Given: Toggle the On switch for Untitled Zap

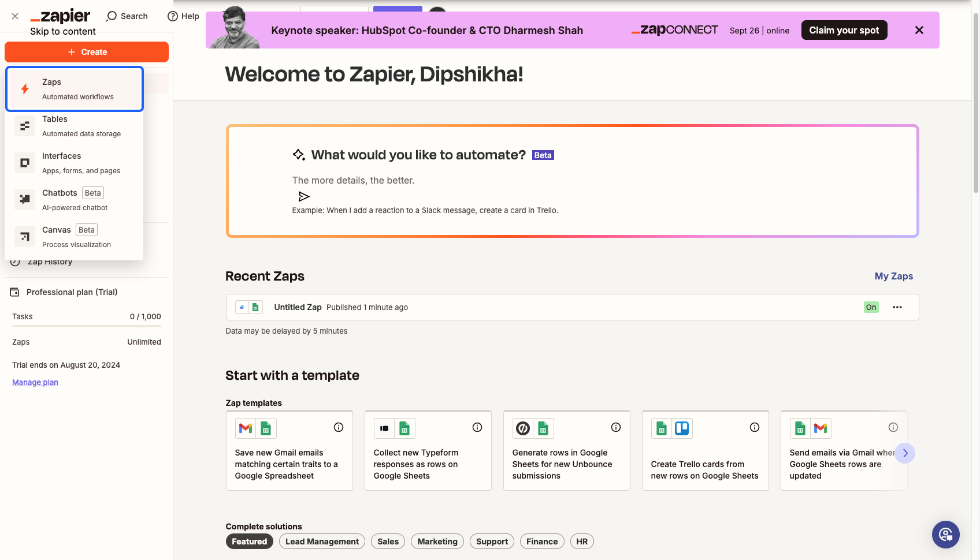Looking at the screenshot, I should pyautogui.click(x=871, y=307).
